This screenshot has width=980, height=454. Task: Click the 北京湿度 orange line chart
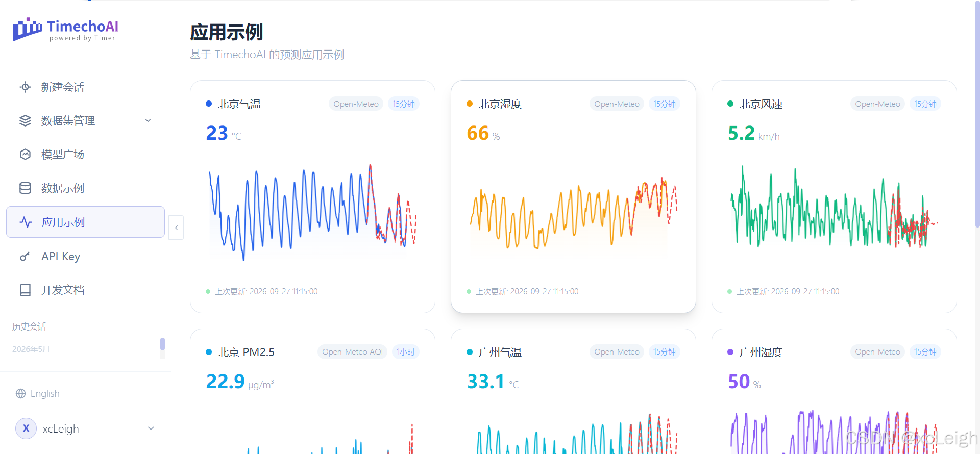pos(573,213)
